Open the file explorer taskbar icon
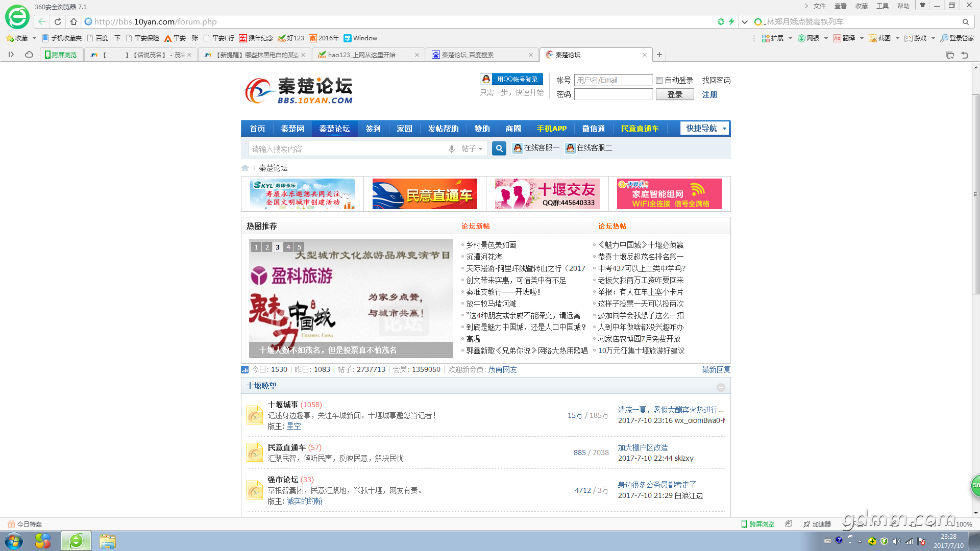980x551 pixels. 108,541
